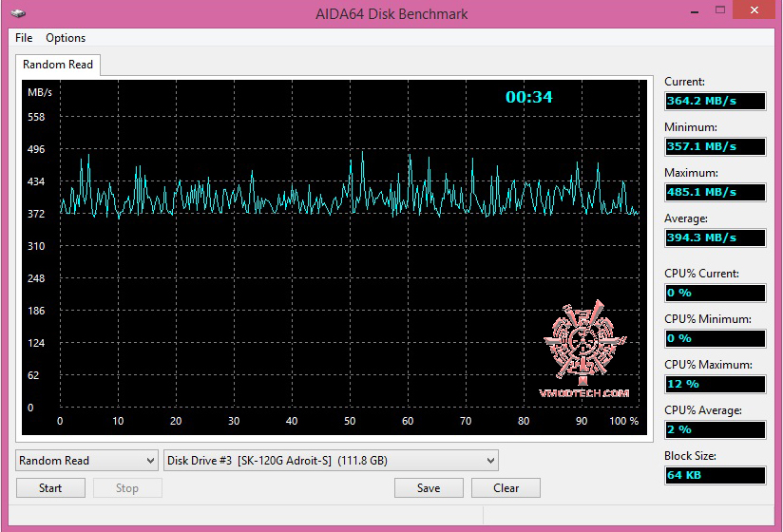Maximize the AIDA64 Disk Benchmark window

click(719, 10)
